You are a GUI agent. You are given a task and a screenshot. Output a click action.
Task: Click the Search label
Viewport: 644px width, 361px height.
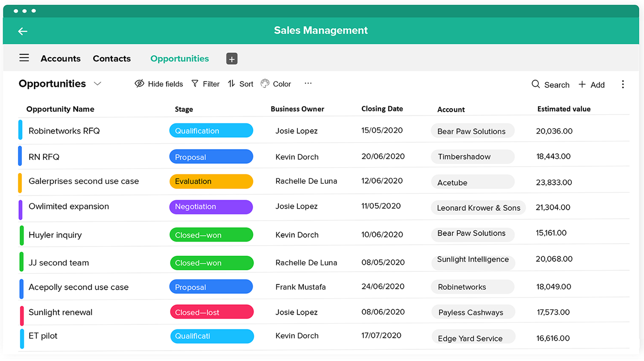[x=557, y=85]
